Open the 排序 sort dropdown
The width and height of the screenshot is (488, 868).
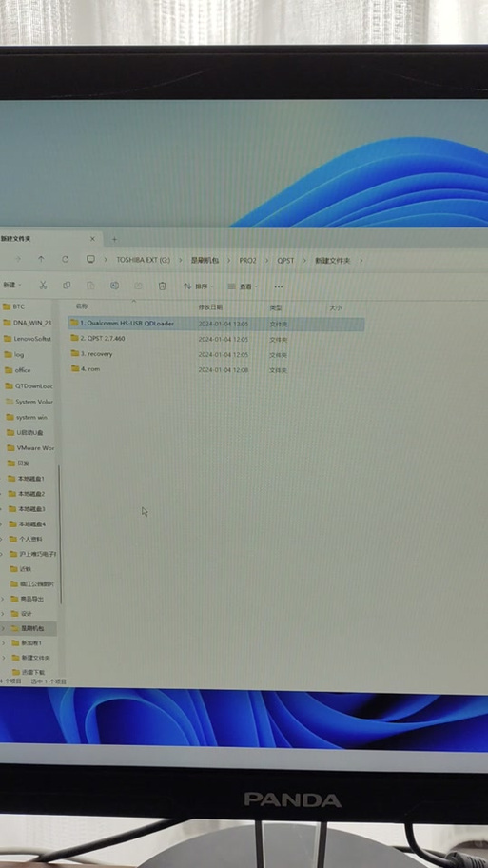[x=198, y=286]
